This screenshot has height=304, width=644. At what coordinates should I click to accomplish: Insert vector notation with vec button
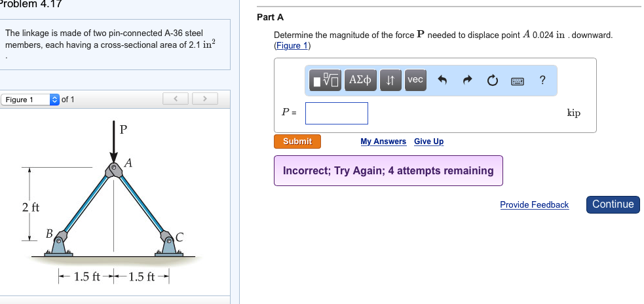[x=415, y=79]
